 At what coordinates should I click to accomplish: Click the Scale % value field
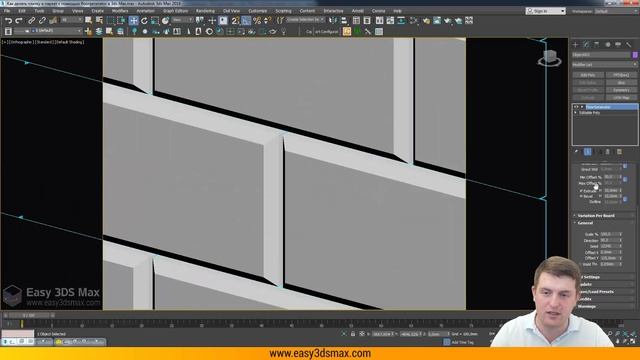(609, 234)
